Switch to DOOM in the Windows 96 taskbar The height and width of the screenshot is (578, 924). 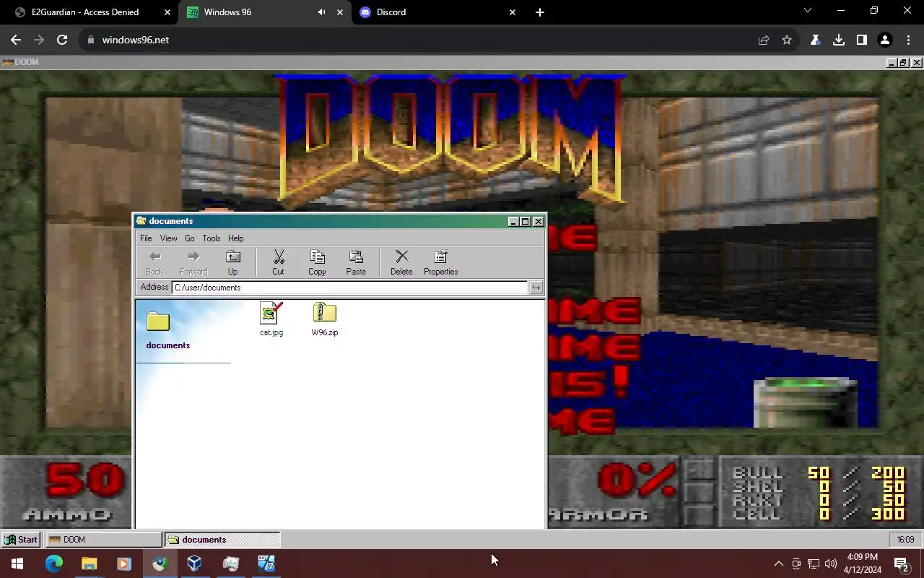(x=104, y=540)
